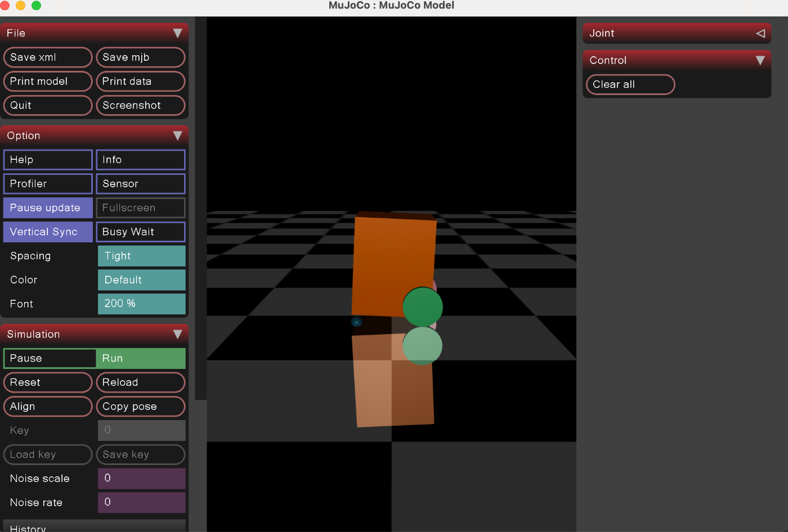This screenshot has height=532, width=788.
Task: Select Pause in simulation control
Action: tap(50, 358)
